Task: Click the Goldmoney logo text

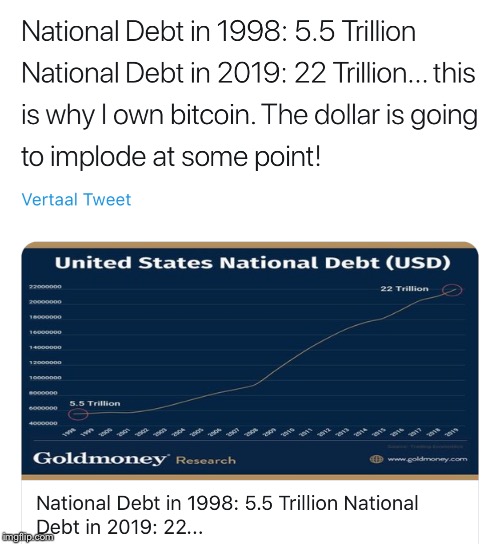Action: (x=100, y=459)
